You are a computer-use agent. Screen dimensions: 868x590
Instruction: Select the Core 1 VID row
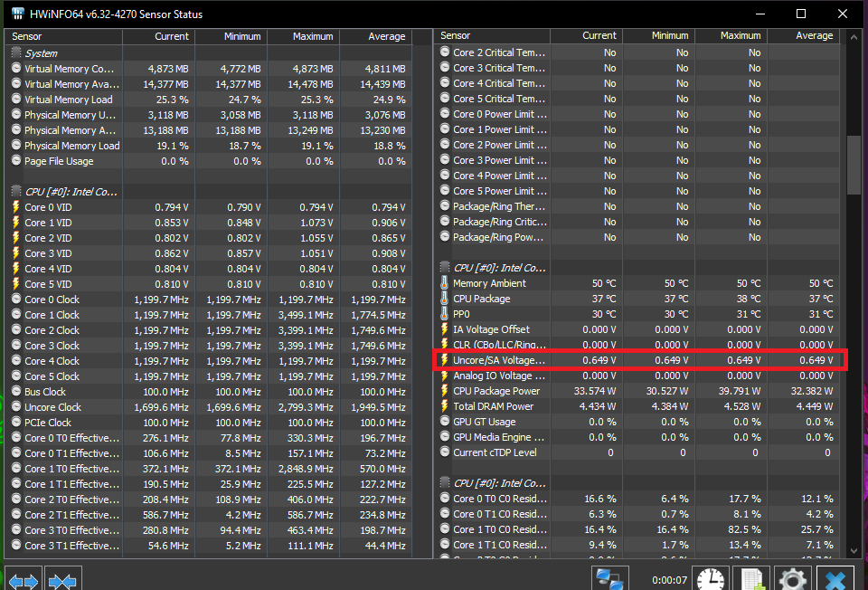pyautogui.click(x=209, y=223)
